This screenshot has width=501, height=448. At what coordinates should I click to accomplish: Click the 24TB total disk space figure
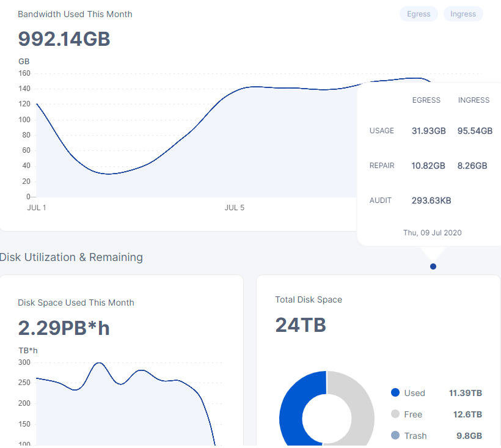(301, 325)
